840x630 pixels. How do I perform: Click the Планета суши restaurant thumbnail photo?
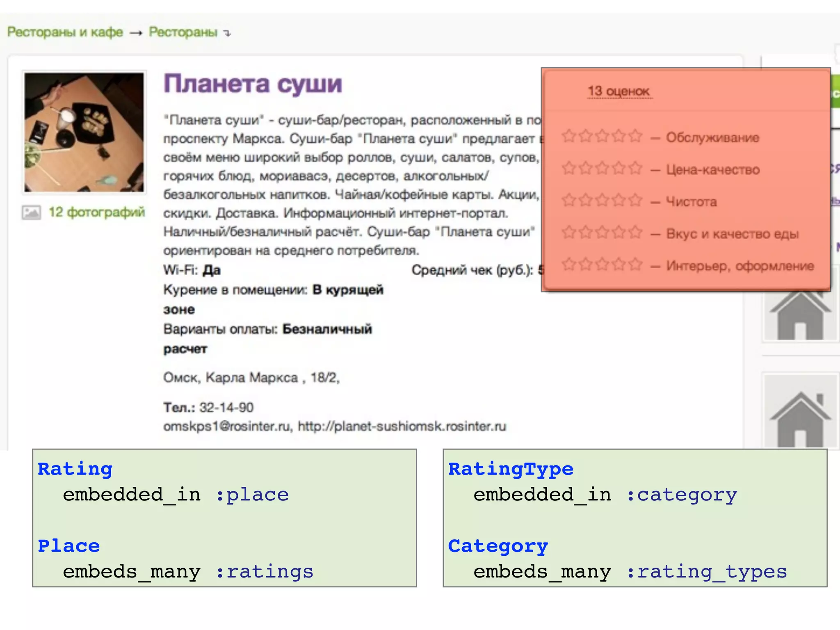(84, 132)
